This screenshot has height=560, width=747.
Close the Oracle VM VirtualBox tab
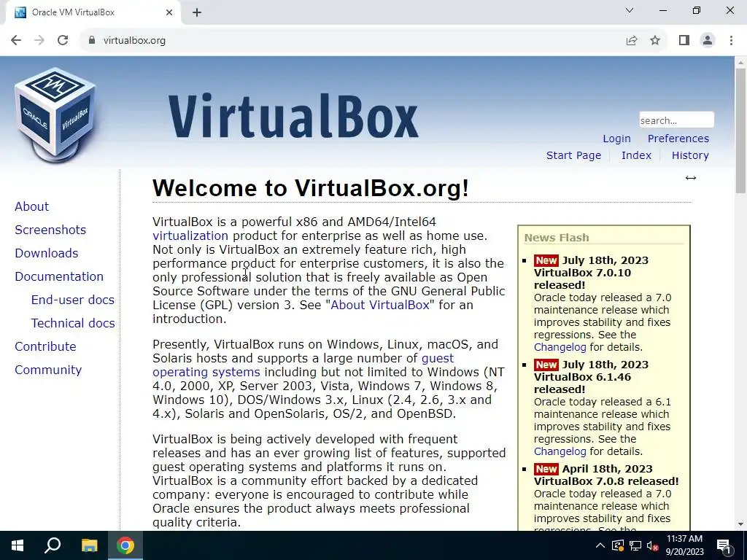click(x=169, y=13)
